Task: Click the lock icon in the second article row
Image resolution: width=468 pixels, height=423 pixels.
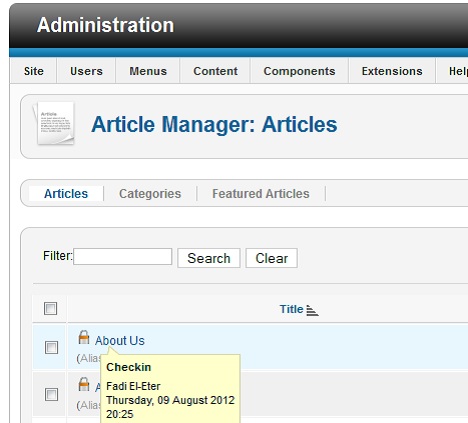Action: (84, 384)
